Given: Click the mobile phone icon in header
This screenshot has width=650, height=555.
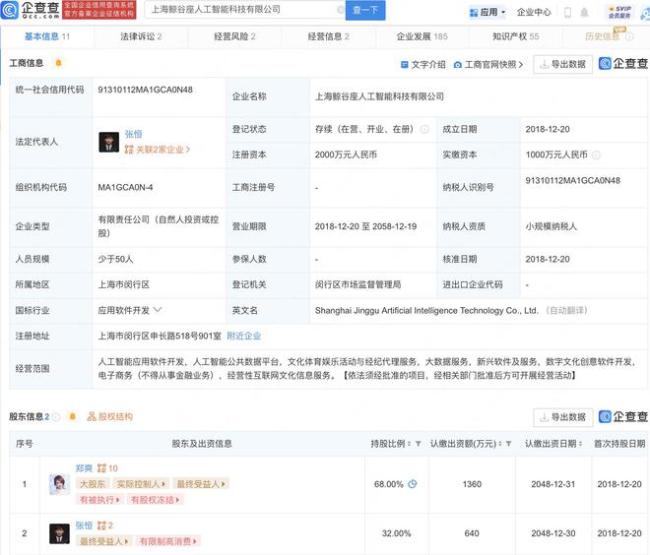Looking at the screenshot, I should pyautogui.click(x=568, y=12).
